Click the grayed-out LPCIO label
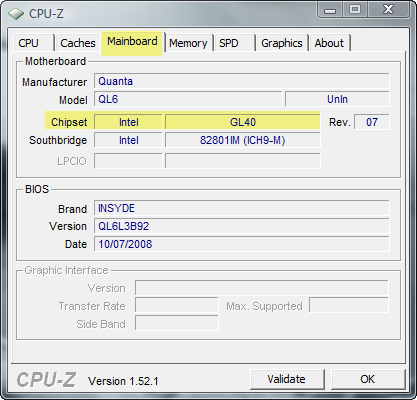 coord(72,161)
